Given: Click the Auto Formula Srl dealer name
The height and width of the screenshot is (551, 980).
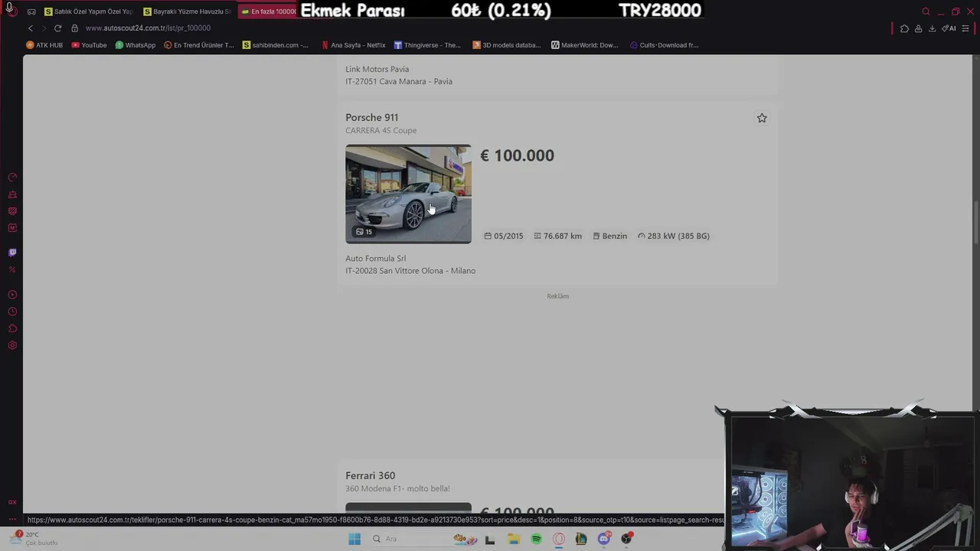Looking at the screenshot, I should click(x=375, y=259).
